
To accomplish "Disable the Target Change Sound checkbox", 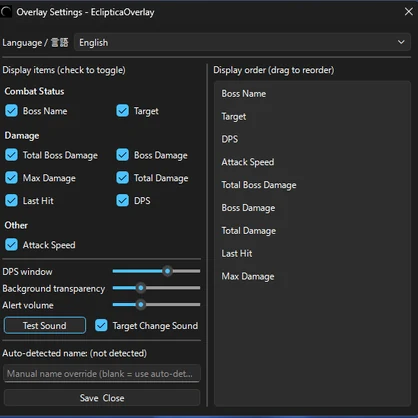I will click(x=101, y=325).
